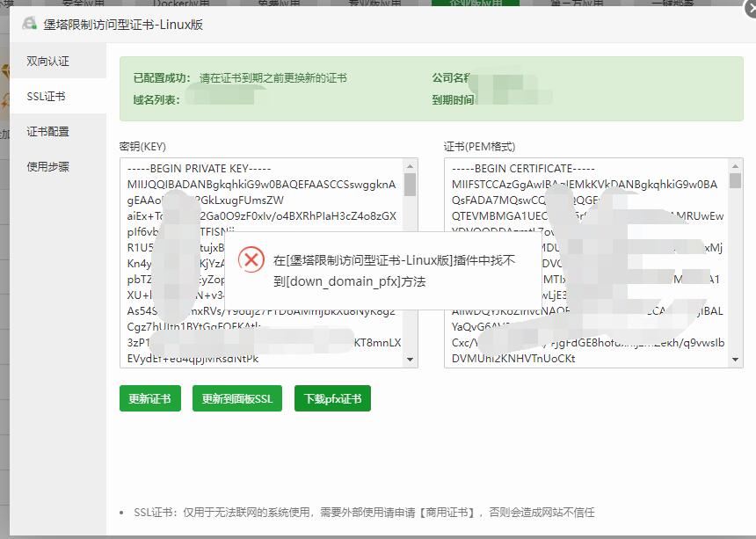Click the 域名列表 label
The width and height of the screenshot is (756, 539).
point(156,100)
